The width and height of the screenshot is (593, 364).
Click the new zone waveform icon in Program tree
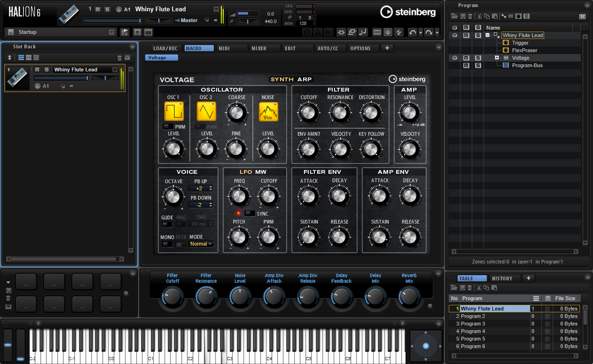pos(504,16)
